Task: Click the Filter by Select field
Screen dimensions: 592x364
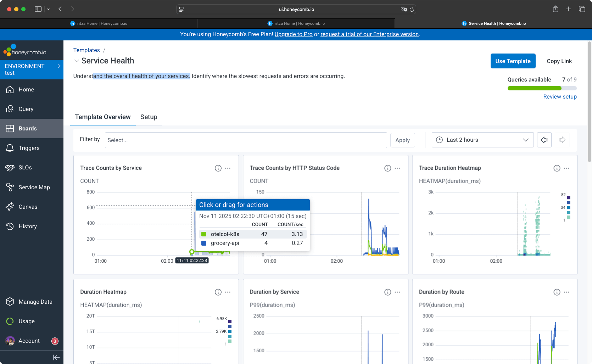Action: [x=246, y=140]
